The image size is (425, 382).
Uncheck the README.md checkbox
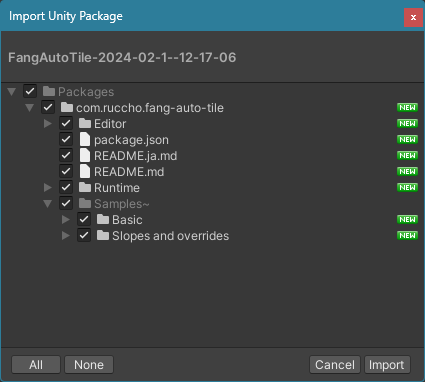(66, 171)
